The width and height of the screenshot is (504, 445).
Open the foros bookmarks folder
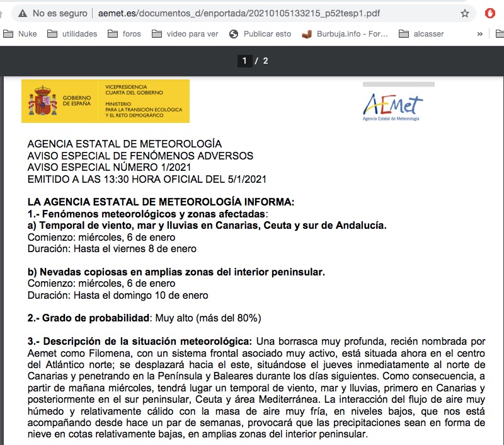pos(125,34)
